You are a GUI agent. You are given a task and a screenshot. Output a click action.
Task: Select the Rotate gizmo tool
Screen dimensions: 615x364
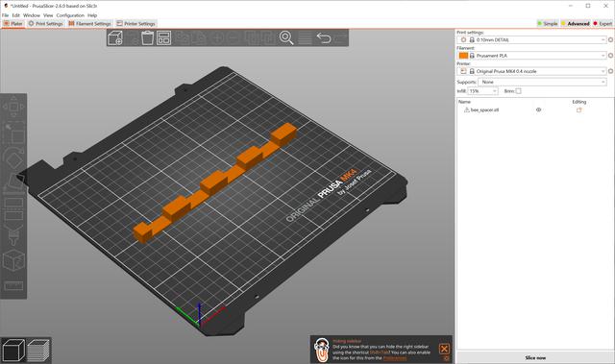pyautogui.click(x=13, y=159)
